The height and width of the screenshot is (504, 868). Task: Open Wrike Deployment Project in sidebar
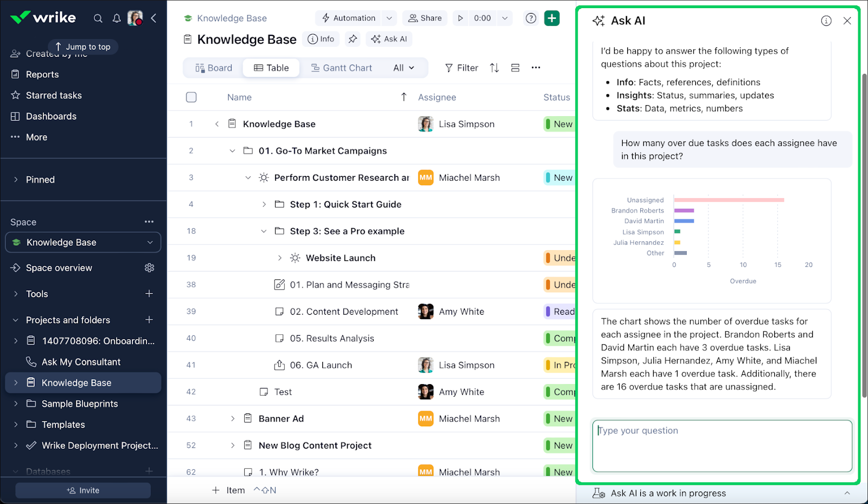click(x=99, y=445)
